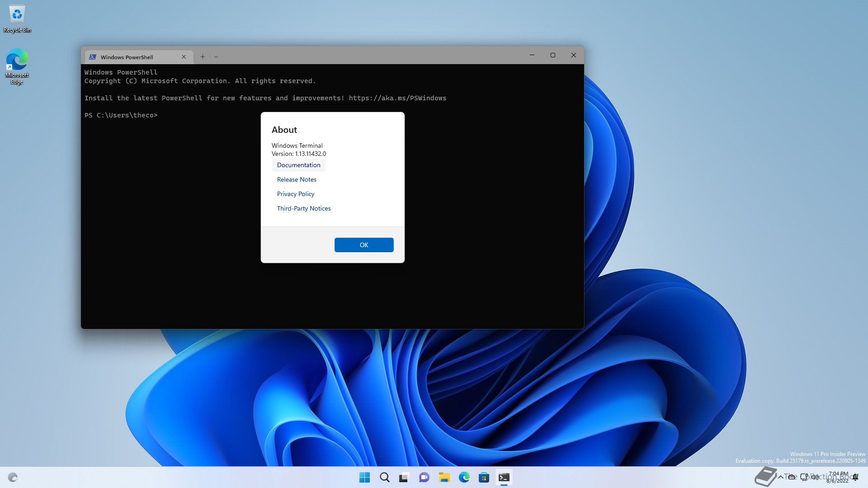This screenshot has width=868, height=488.
Task: Open the Third-Party Notices link
Action: pyautogui.click(x=304, y=208)
